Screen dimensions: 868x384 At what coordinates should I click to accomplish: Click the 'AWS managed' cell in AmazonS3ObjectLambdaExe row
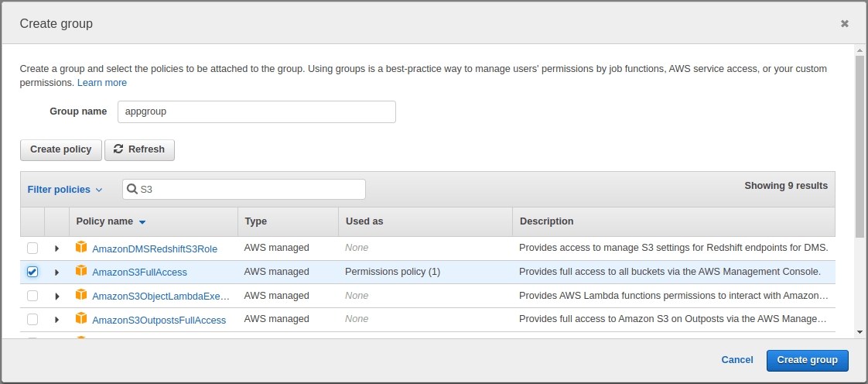coord(276,295)
